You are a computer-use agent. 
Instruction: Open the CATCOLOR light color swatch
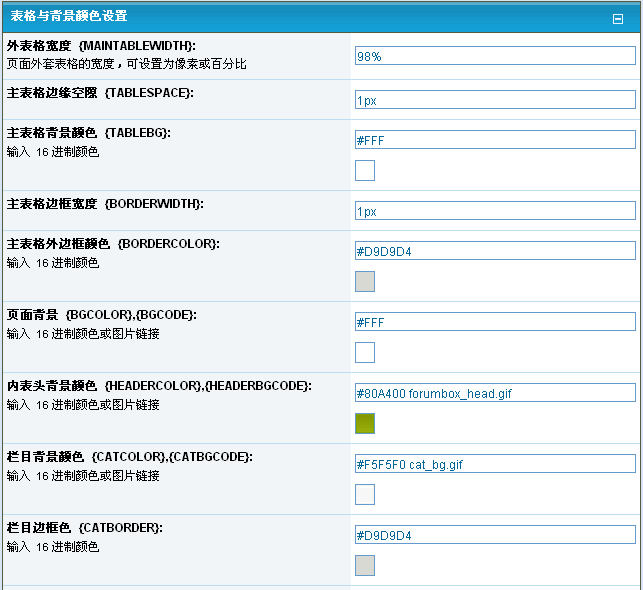365,494
